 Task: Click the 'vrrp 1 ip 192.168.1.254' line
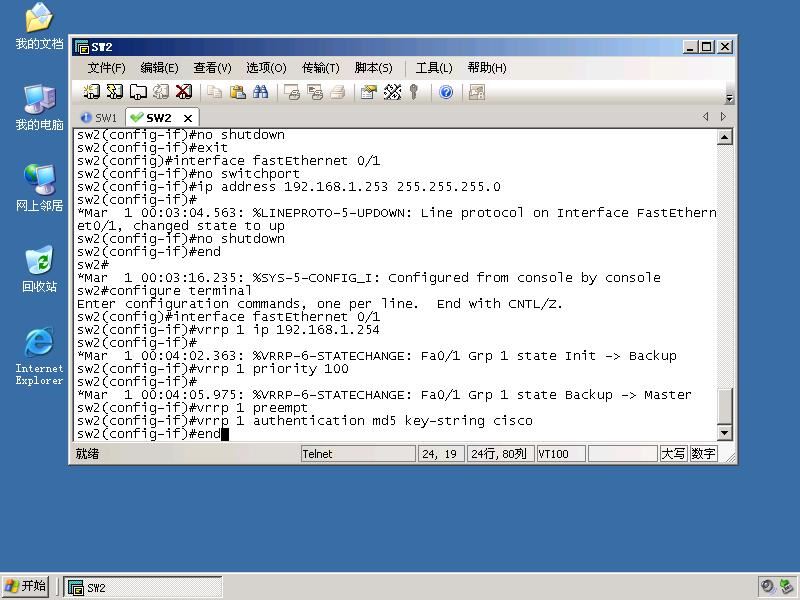[228, 330]
